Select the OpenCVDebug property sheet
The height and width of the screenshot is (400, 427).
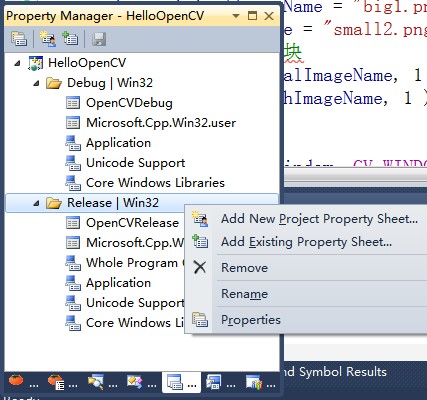(x=129, y=103)
